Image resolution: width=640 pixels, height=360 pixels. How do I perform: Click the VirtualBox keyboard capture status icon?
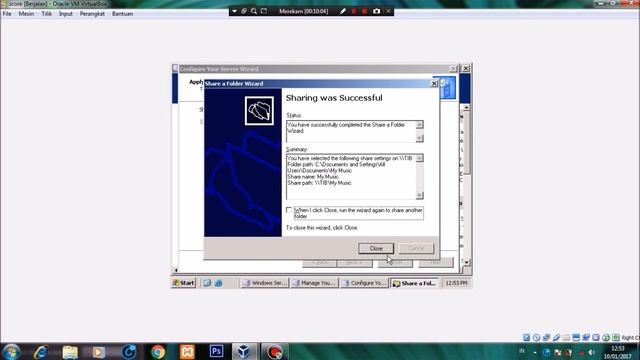pyautogui.click(x=616, y=338)
